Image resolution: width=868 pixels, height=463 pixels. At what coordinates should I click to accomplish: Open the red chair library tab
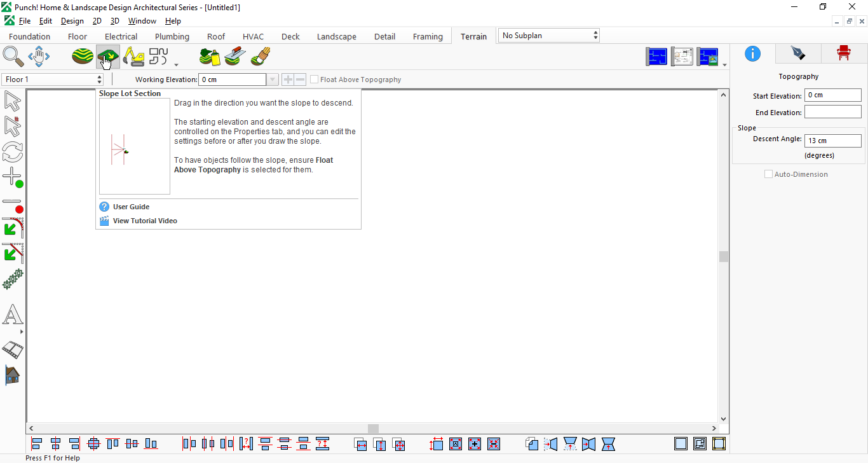843,53
